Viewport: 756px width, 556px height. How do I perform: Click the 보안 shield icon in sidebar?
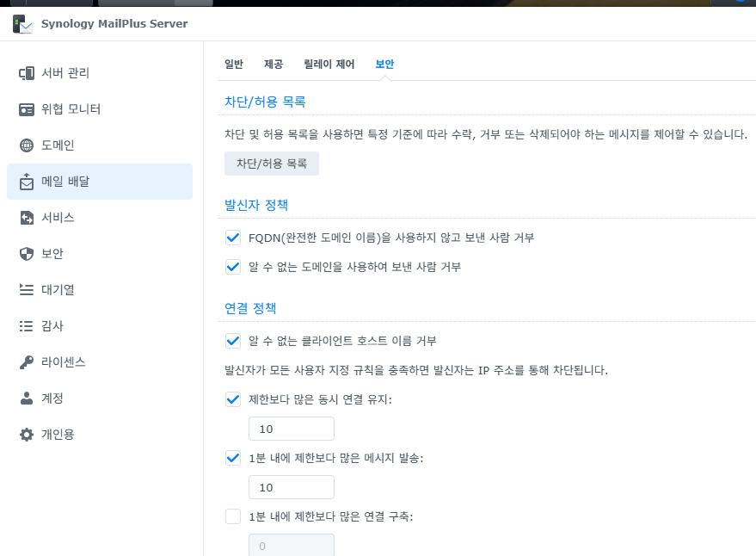pyautogui.click(x=27, y=254)
